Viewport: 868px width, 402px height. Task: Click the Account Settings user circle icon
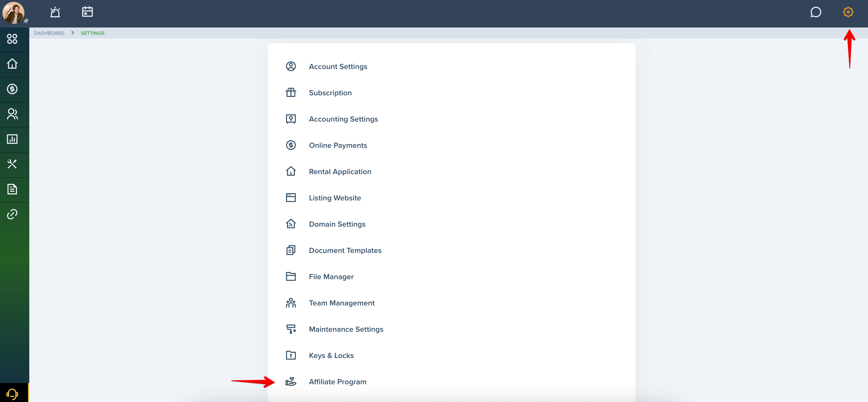(x=291, y=66)
